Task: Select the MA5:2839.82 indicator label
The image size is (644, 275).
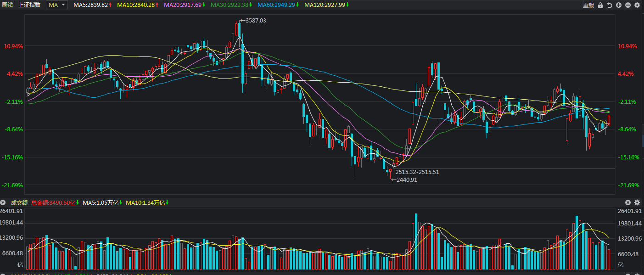Action: point(91,5)
